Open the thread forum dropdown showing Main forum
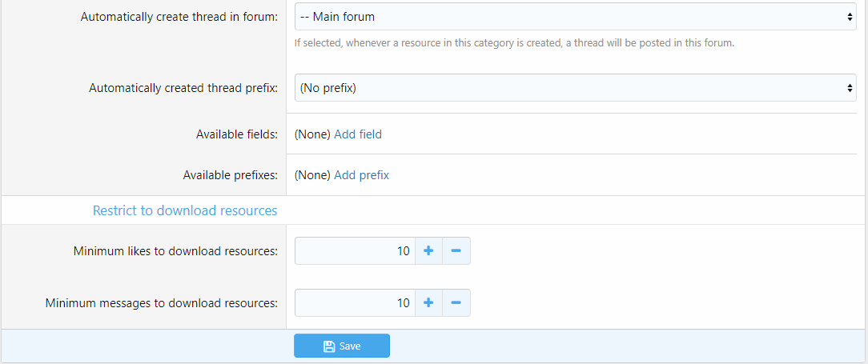The image size is (868, 364). point(575,17)
